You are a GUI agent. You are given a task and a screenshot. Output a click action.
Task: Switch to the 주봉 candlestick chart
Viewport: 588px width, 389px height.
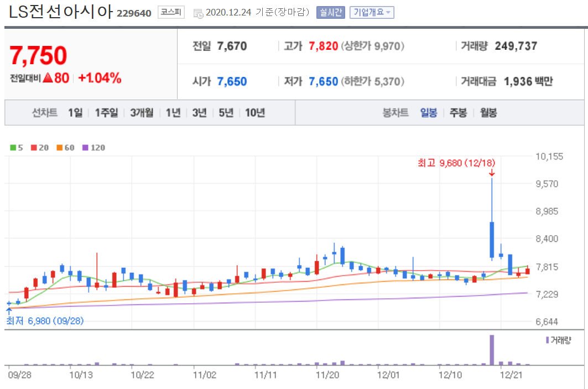coord(458,112)
